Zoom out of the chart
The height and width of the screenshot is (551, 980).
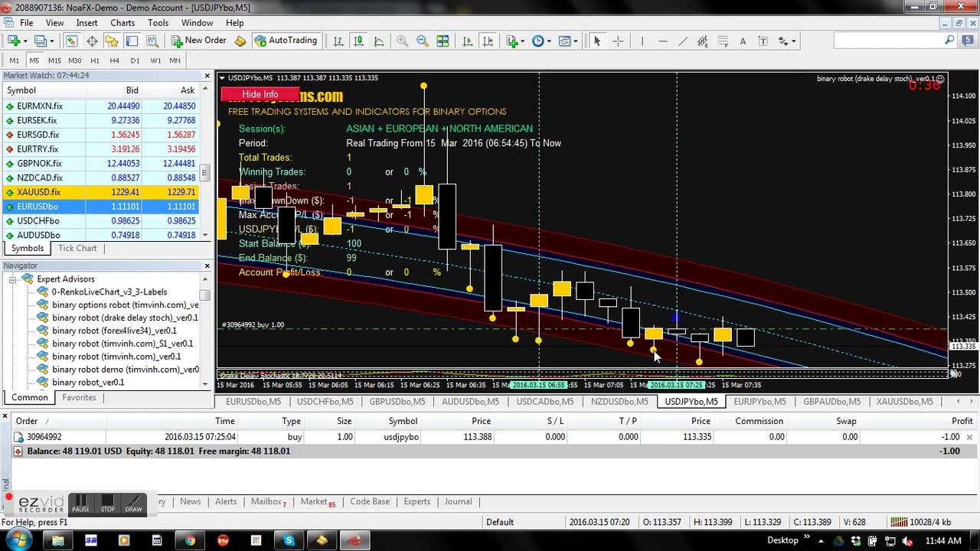422,41
